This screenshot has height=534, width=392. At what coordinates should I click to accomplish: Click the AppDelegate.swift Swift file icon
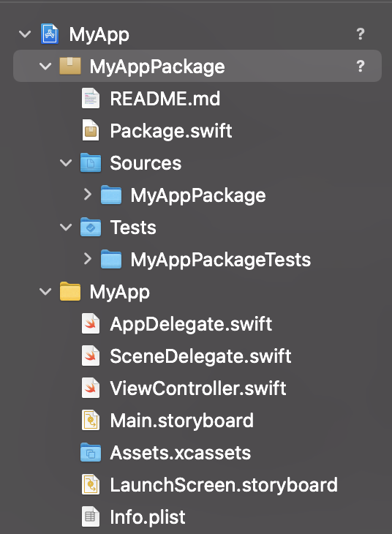point(91,323)
